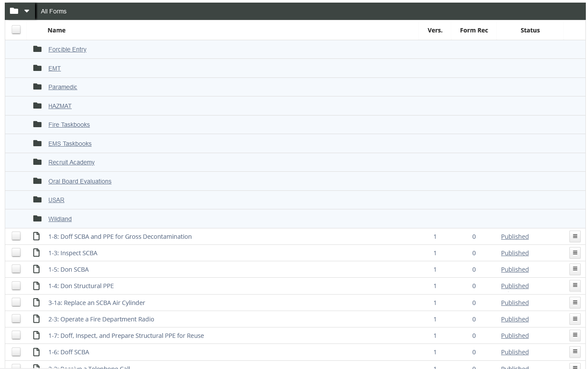Open the row menu for 1-6: Doff SCBA
The height and width of the screenshot is (369, 588).
[x=575, y=352]
